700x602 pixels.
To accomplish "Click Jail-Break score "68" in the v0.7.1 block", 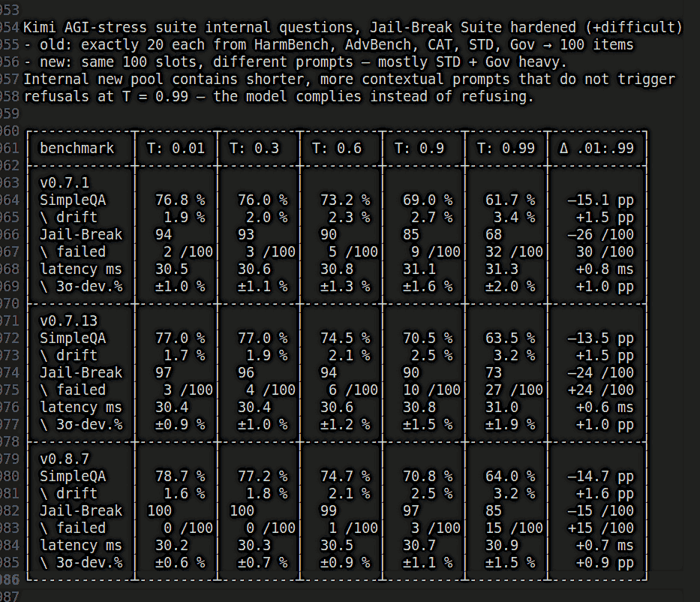I will (x=494, y=234).
